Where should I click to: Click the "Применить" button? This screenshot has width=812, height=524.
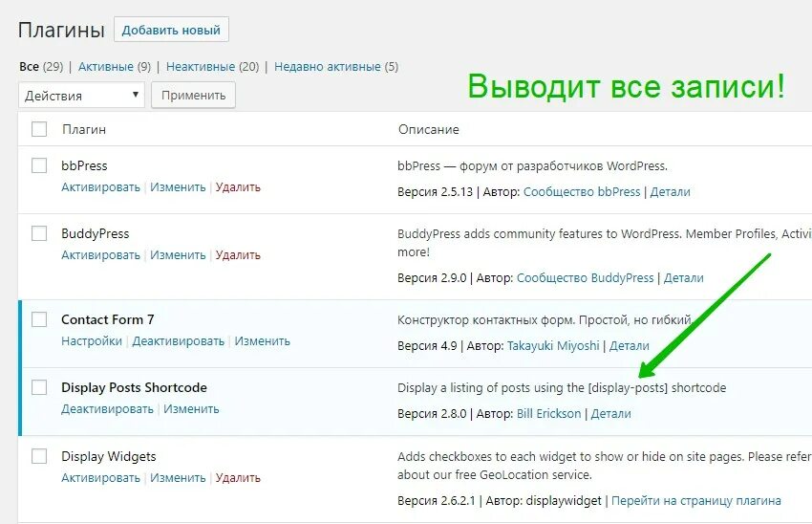click(x=193, y=96)
